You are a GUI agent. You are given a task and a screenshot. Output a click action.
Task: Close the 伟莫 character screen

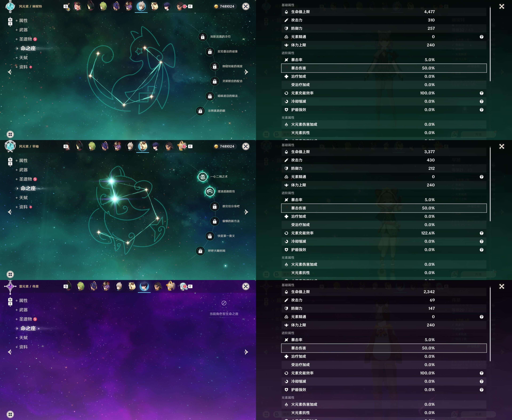246,286
